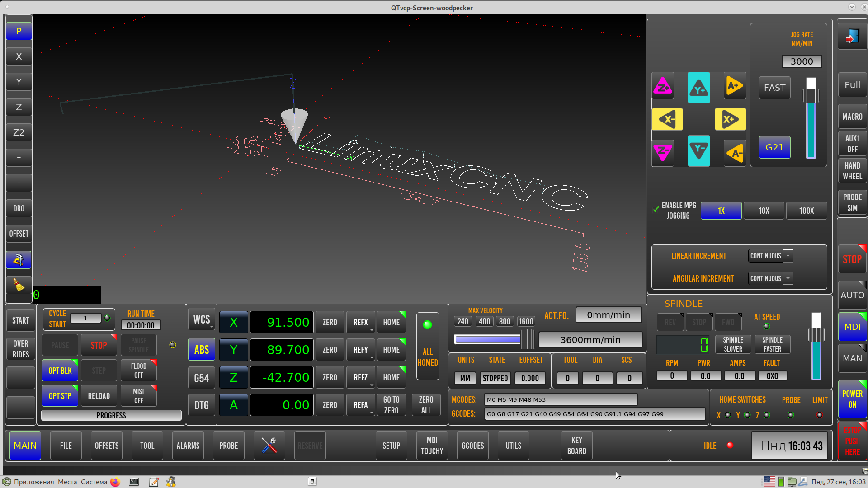This screenshot has height=488, width=868.
Task: Jog Z axis down with Z- icon
Action: pyautogui.click(x=663, y=153)
